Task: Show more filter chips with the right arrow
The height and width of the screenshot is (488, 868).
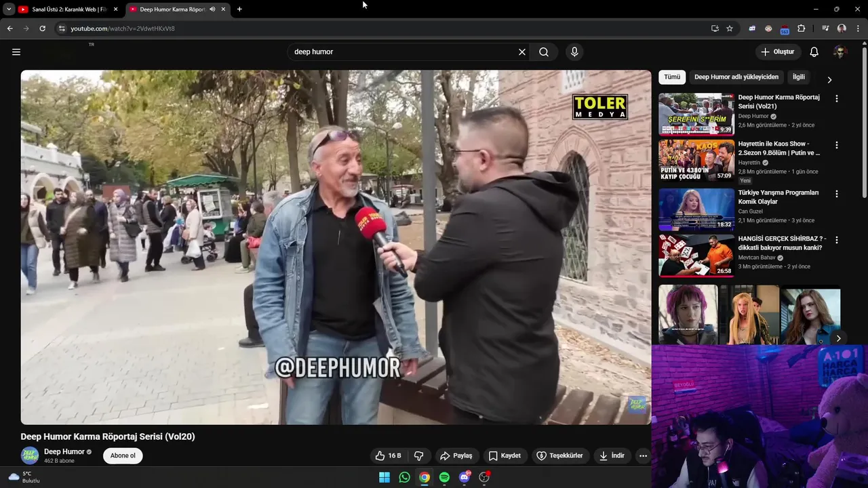Action: coord(829,79)
